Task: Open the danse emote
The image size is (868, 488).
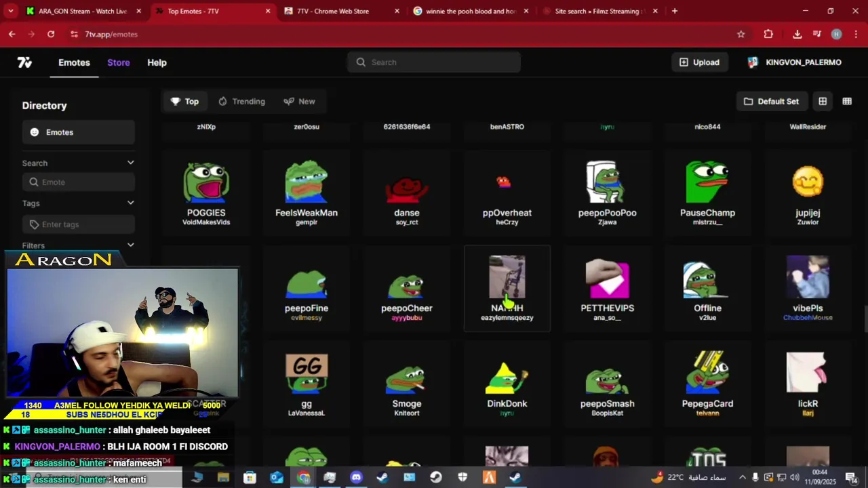Action: tap(407, 194)
